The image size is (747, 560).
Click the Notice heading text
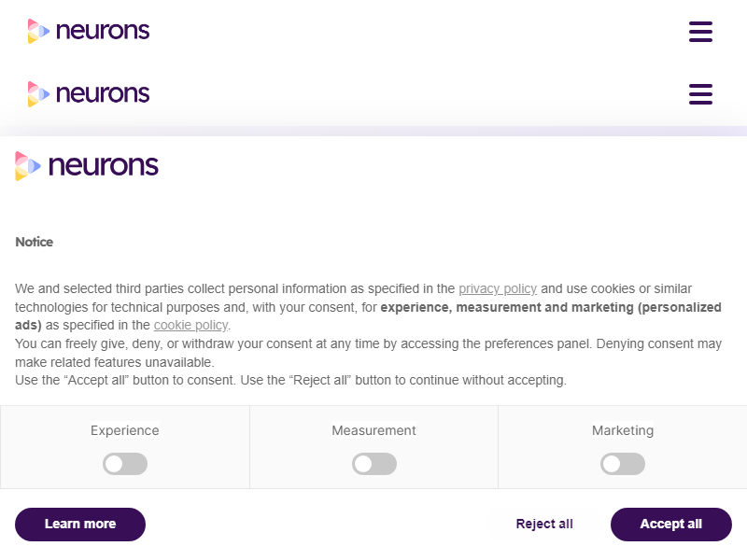coord(35,242)
